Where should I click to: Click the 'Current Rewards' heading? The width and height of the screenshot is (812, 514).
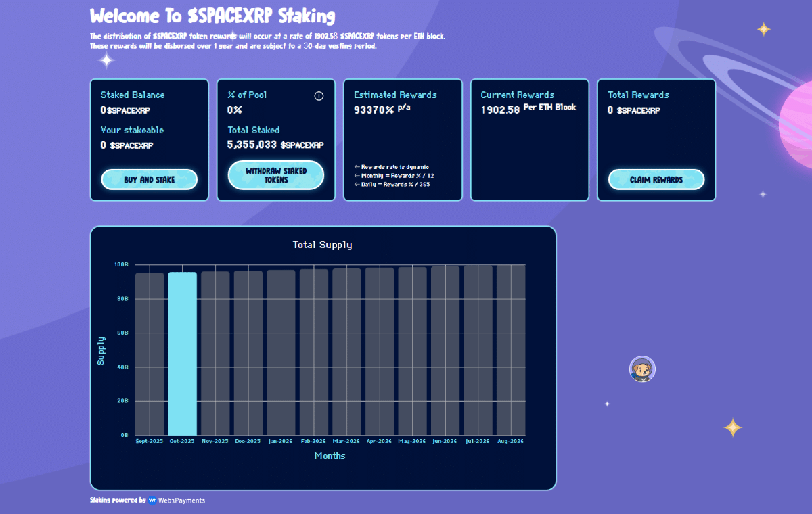(518, 95)
